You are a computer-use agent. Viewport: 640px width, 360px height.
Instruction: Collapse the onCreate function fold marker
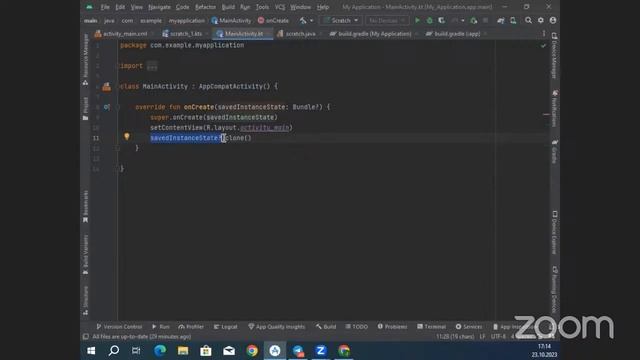point(117,107)
